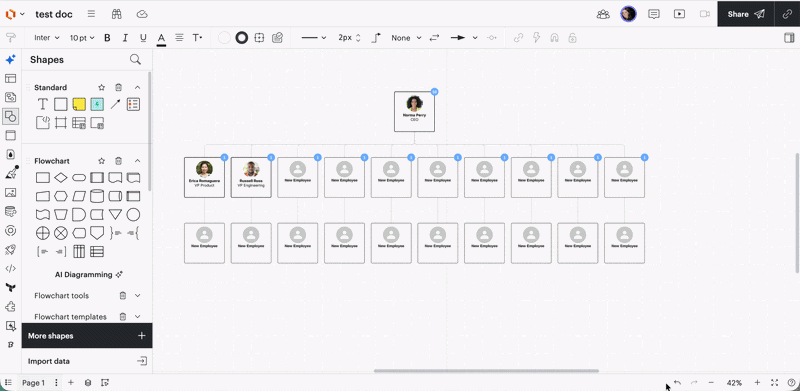
Task: Open the text color picker
Action: (161, 38)
